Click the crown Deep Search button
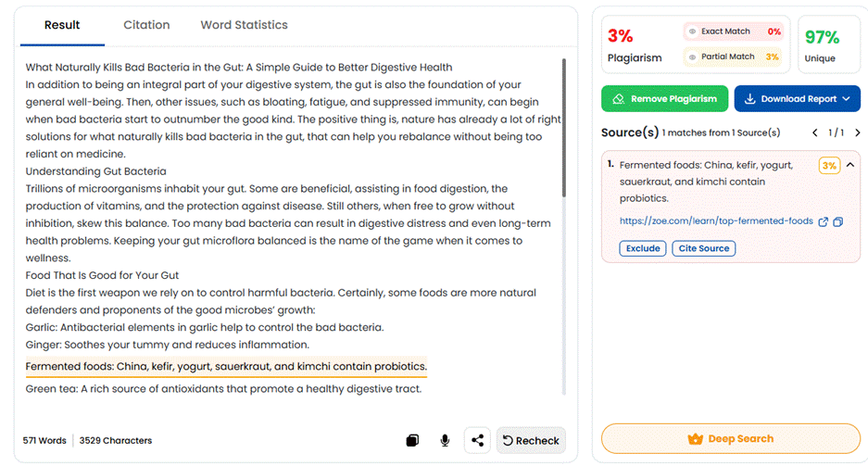 coord(731,439)
